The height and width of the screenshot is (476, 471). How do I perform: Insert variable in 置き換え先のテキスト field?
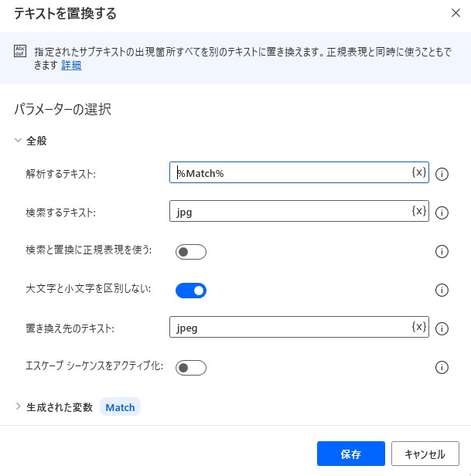419,327
